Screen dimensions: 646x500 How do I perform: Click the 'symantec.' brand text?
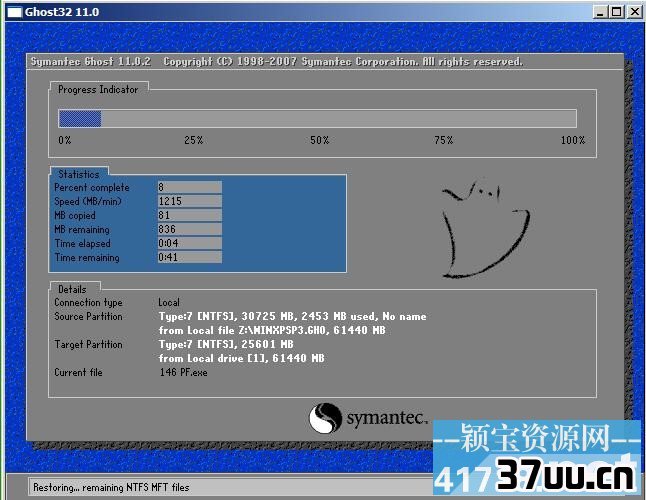pyautogui.click(x=386, y=418)
